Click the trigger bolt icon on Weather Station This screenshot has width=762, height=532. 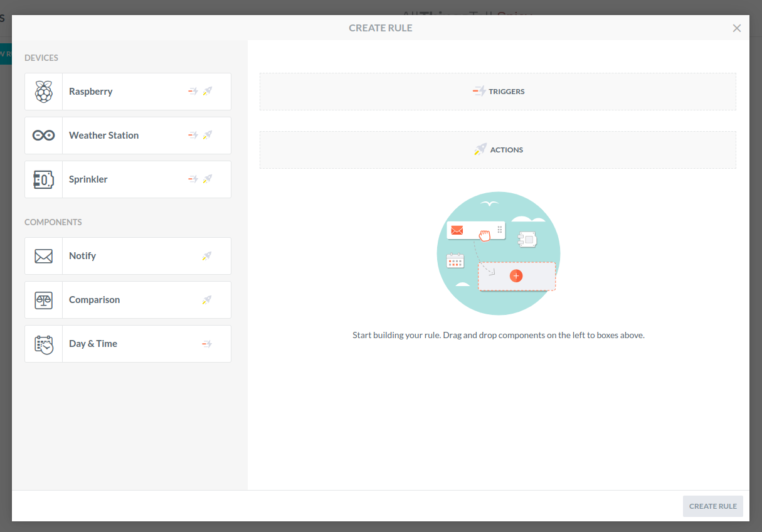point(193,136)
